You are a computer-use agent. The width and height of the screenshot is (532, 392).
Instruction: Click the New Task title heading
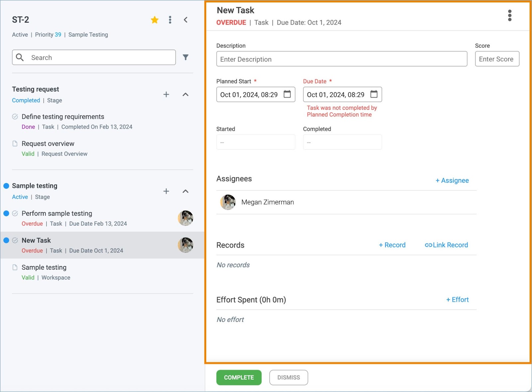pyautogui.click(x=235, y=10)
